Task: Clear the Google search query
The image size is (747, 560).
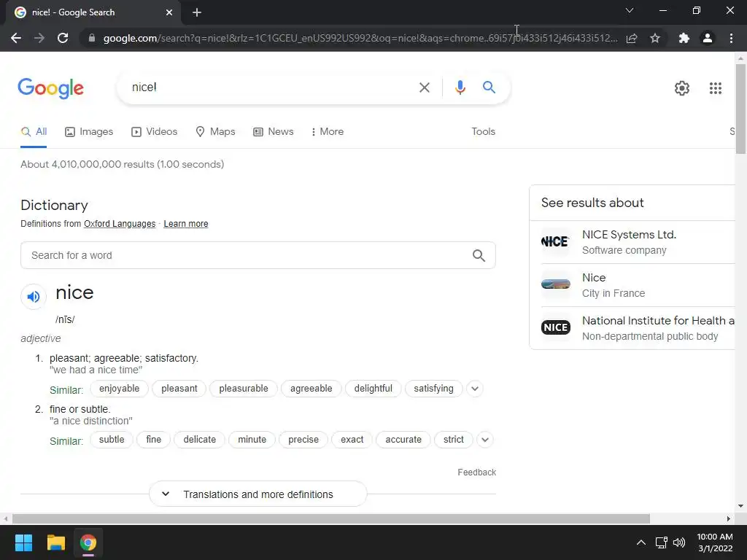Action: click(424, 87)
